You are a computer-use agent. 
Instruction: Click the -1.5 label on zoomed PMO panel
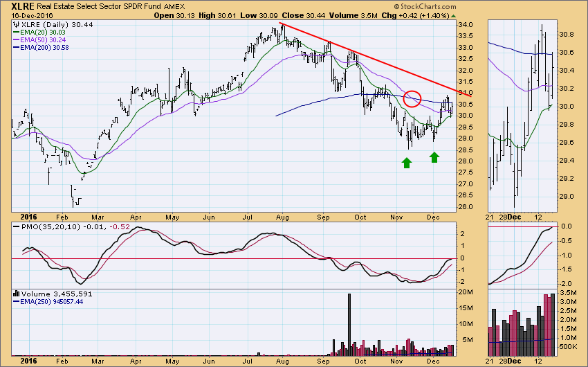click(x=566, y=269)
